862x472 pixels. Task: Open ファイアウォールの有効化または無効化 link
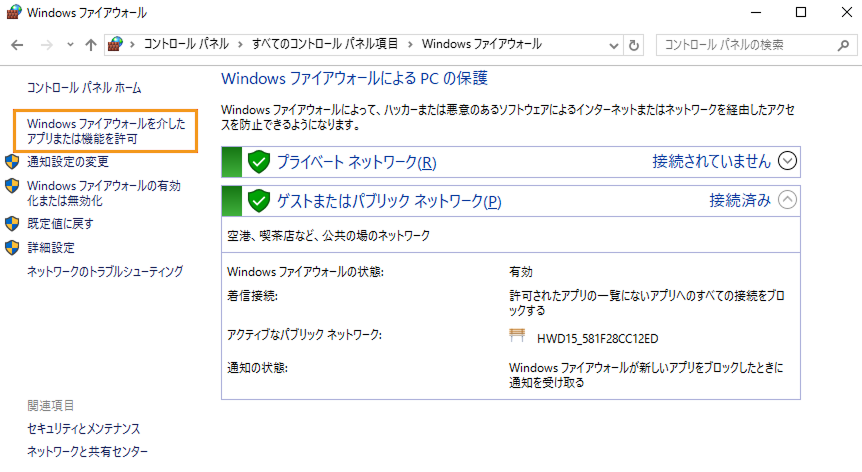click(x=103, y=193)
